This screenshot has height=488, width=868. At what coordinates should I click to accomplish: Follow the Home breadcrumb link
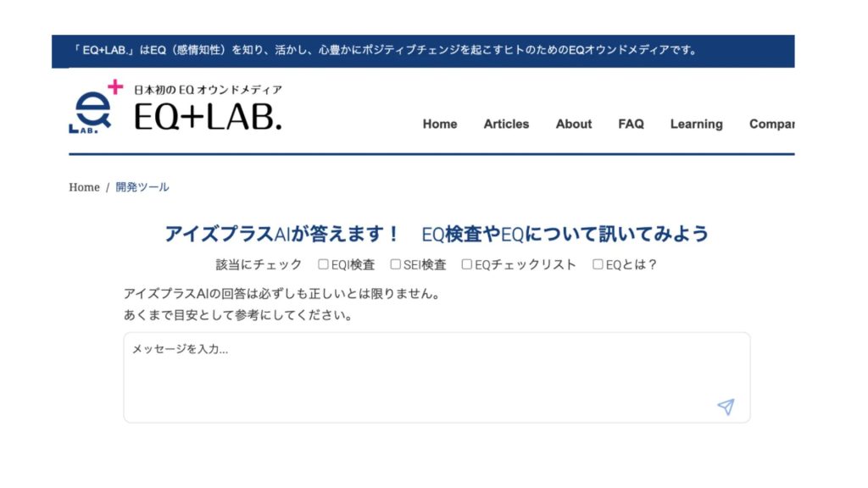coord(84,187)
